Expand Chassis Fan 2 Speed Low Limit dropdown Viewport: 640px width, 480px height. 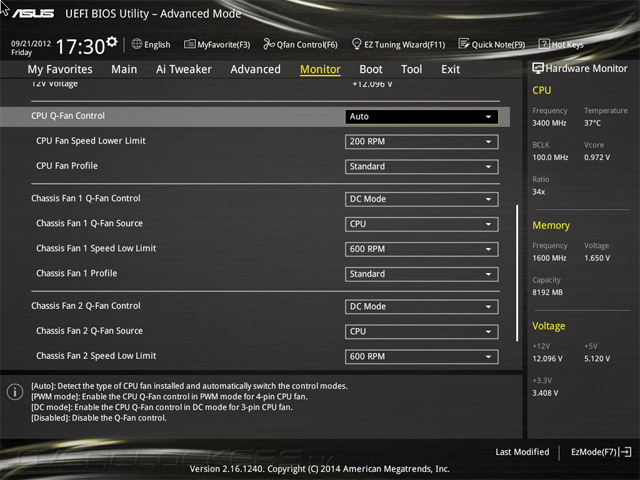click(421, 356)
